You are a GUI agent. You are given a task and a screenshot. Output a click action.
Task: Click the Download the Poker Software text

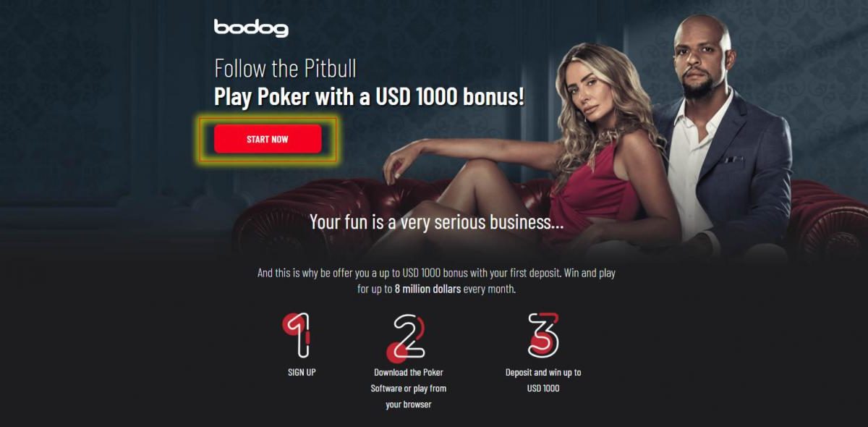tap(409, 380)
